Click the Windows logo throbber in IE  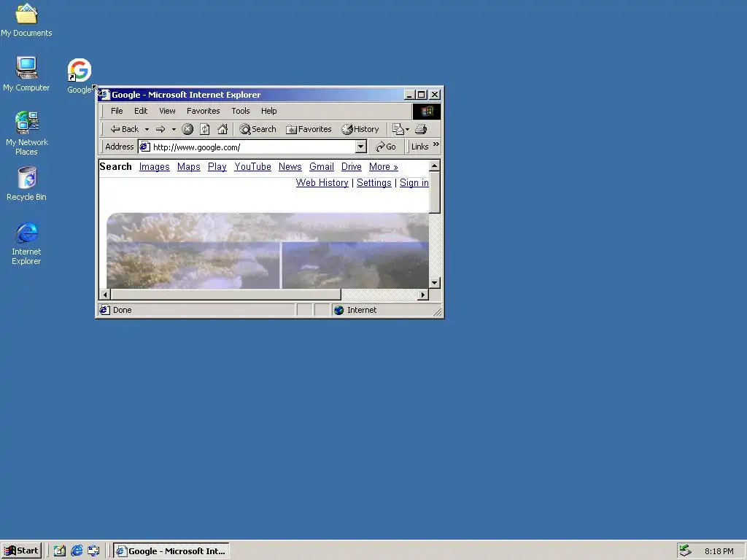[426, 112]
